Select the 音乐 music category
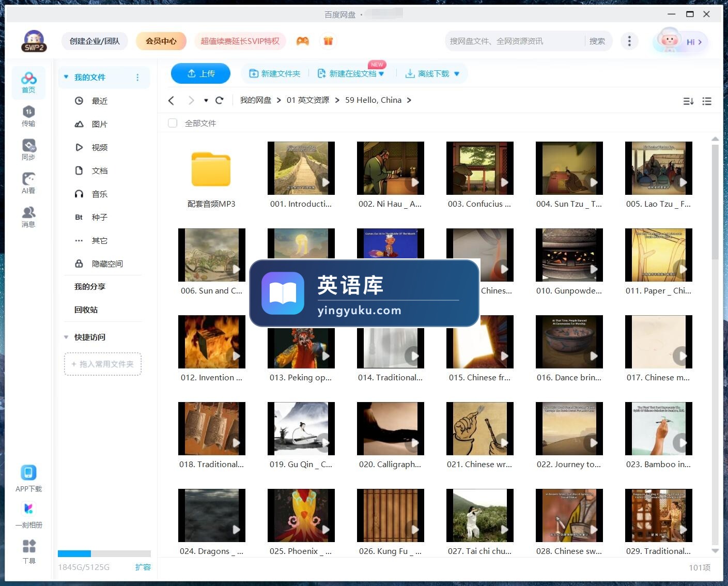This screenshot has height=586, width=728. point(99,194)
